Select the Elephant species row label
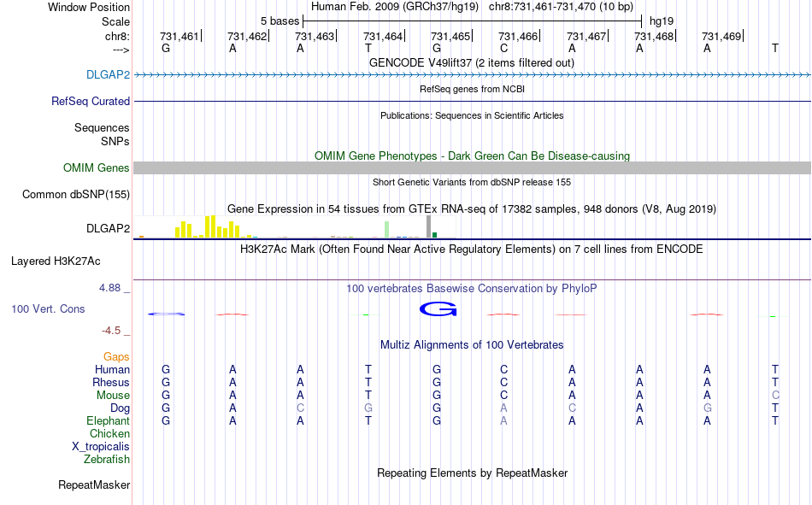The height and width of the screenshot is (505, 812). [x=108, y=420]
